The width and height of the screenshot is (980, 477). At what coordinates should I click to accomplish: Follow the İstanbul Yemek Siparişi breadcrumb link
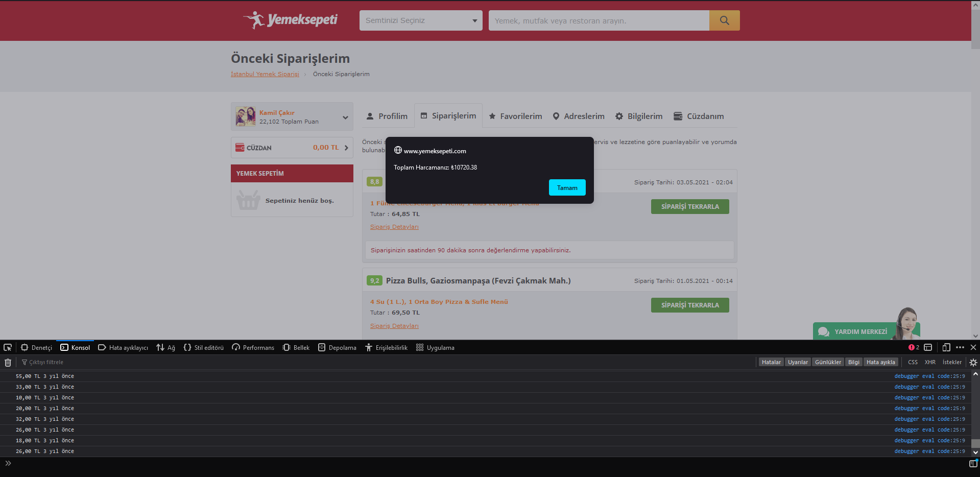pos(265,74)
